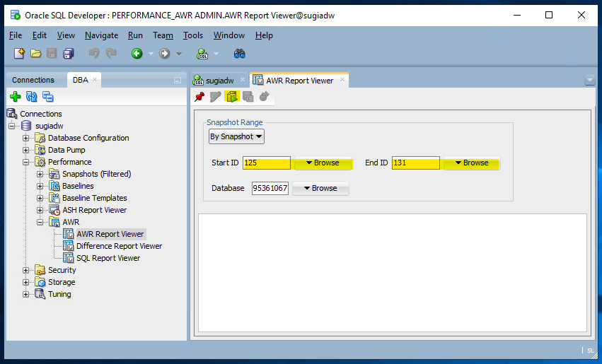Image resolution: width=602 pixels, height=364 pixels.
Task: Open the Edit menu
Action: (39, 35)
